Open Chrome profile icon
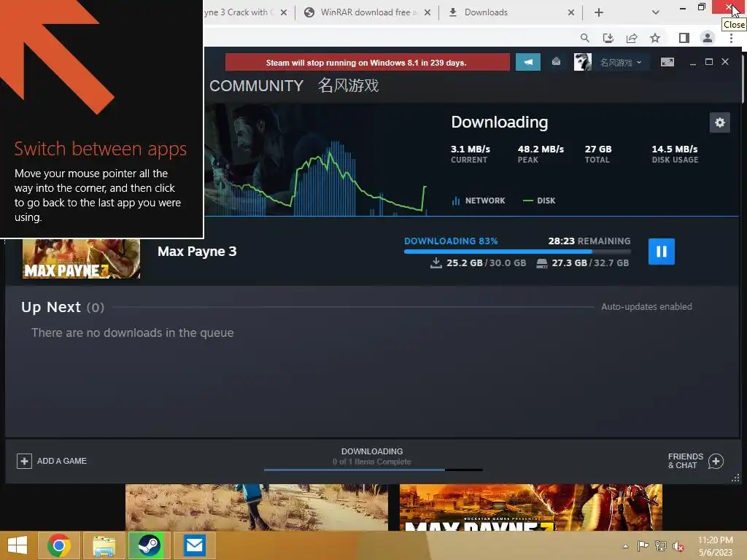Screen dimensions: 747x560 pos(708,38)
